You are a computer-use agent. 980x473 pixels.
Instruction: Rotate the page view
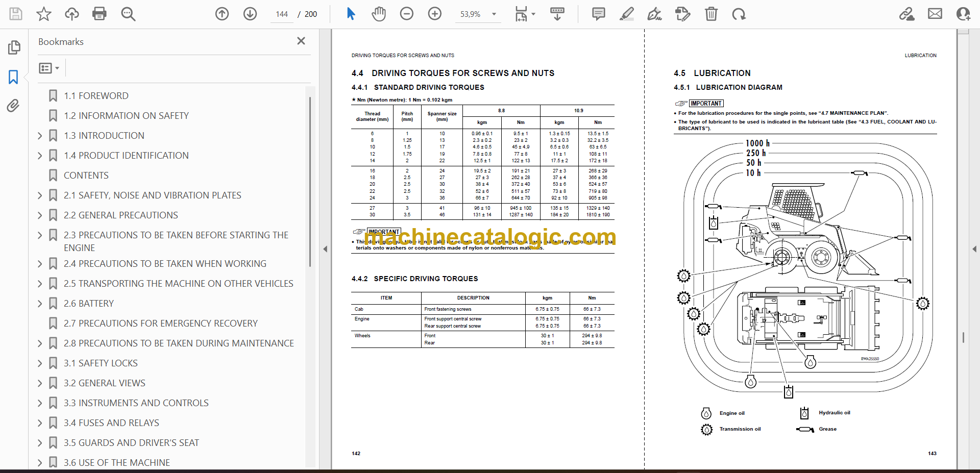pyautogui.click(x=739, y=14)
